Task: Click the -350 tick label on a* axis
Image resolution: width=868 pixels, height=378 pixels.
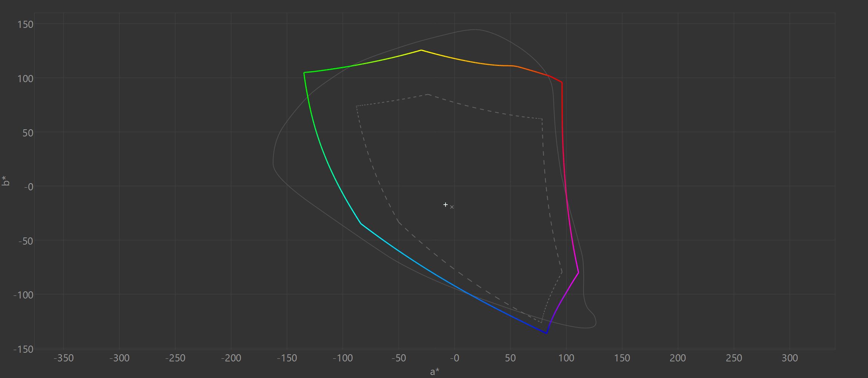Action: pos(63,358)
